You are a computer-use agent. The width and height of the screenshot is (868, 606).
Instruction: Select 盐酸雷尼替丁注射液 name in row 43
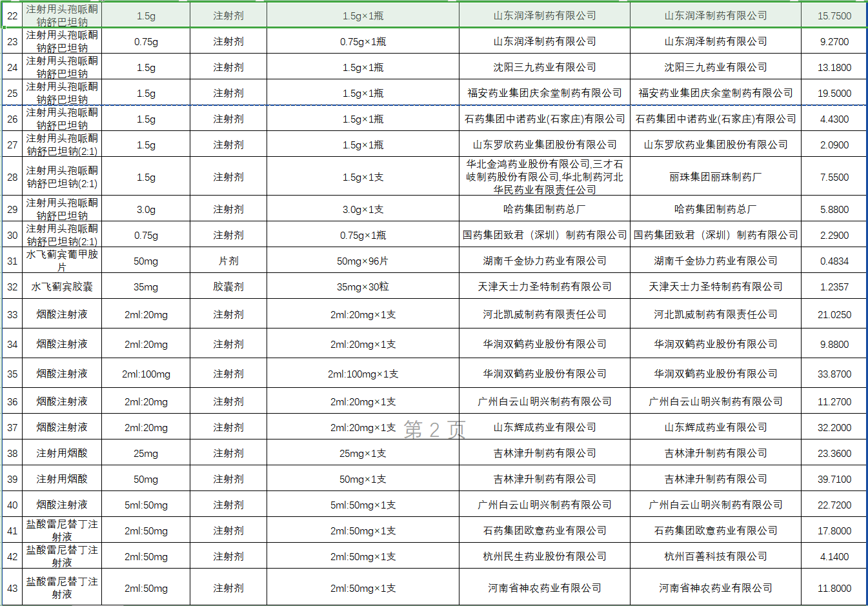coord(62,588)
